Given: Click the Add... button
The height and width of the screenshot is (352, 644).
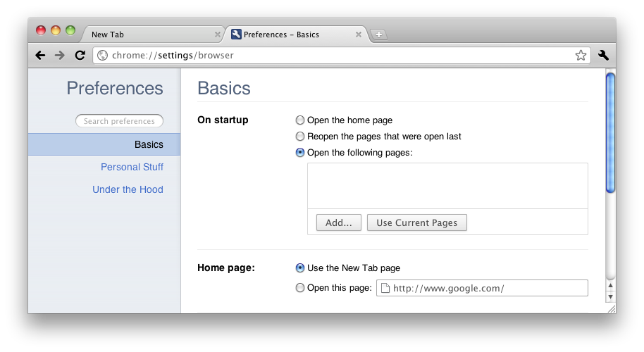Looking at the screenshot, I should point(338,223).
